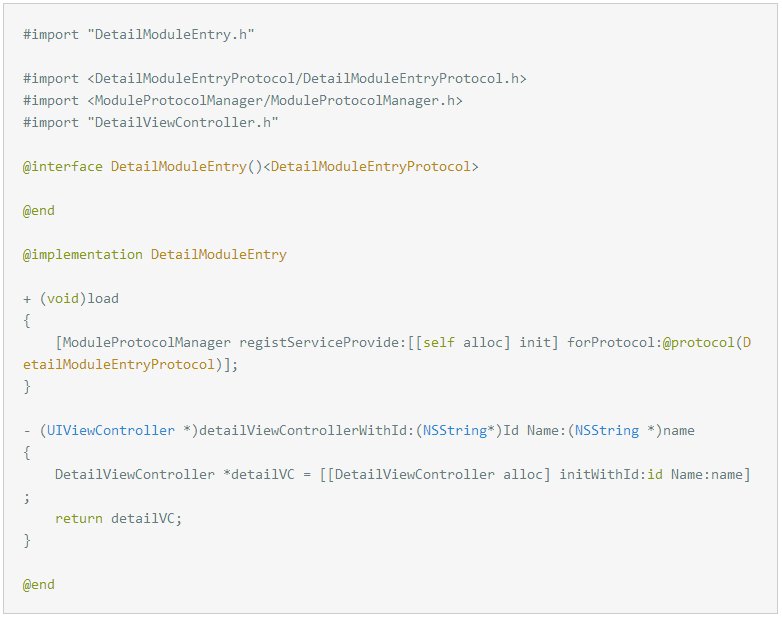
Task: Click <DetailModuleEntryProtocol> on the interface line
Action: (371, 166)
